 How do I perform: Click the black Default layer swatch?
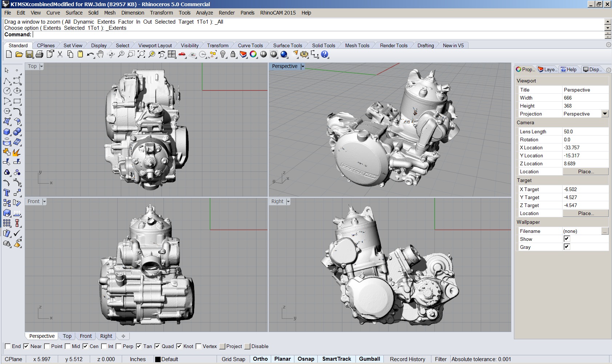pyautogui.click(x=158, y=359)
